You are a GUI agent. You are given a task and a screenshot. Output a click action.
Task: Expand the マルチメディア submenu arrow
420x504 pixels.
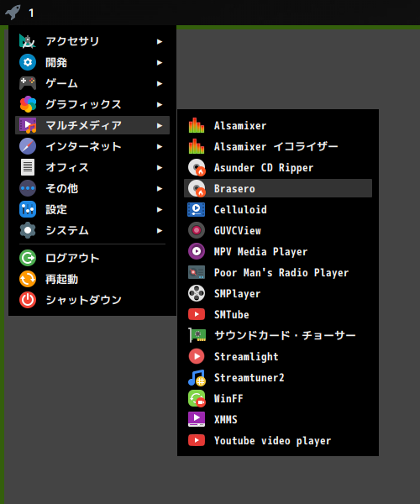point(160,126)
